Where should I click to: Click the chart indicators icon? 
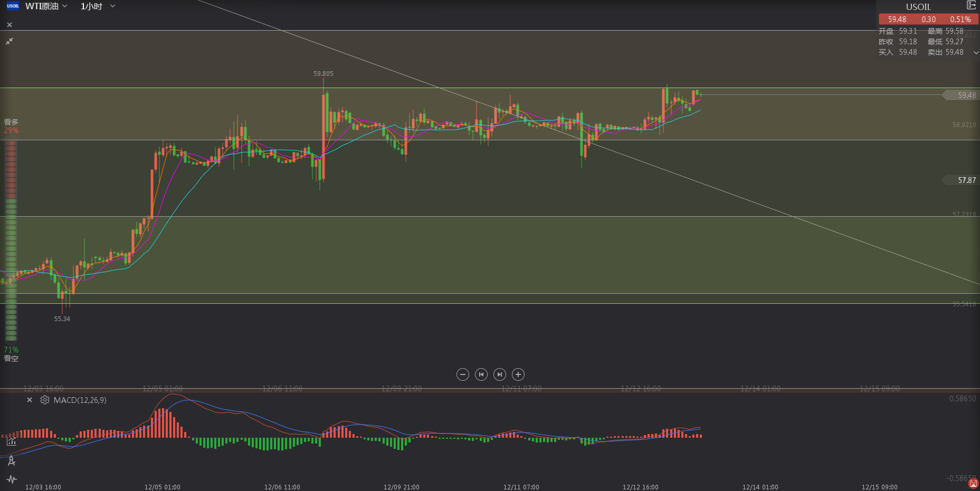[x=11, y=441]
